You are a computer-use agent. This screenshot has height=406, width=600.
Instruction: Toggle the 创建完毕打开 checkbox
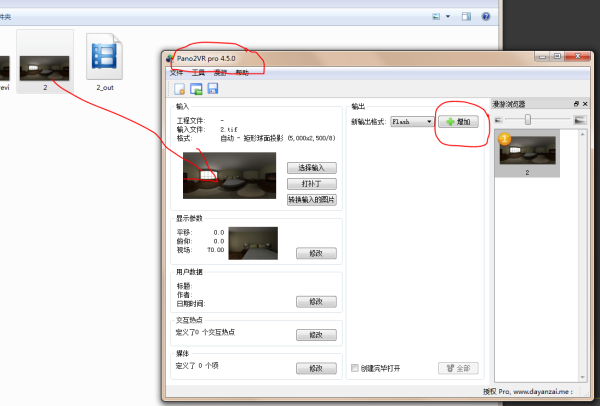(x=355, y=368)
